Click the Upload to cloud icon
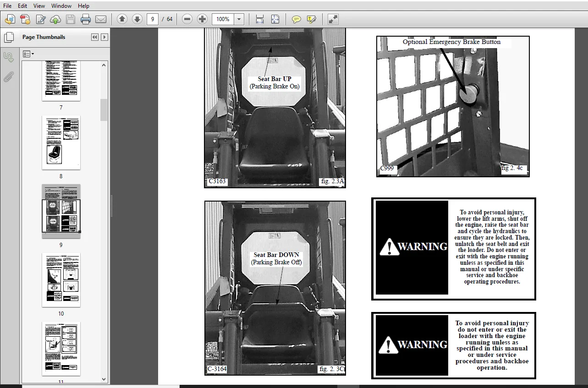Image resolution: width=588 pixels, height=388 pixels. 55,19
